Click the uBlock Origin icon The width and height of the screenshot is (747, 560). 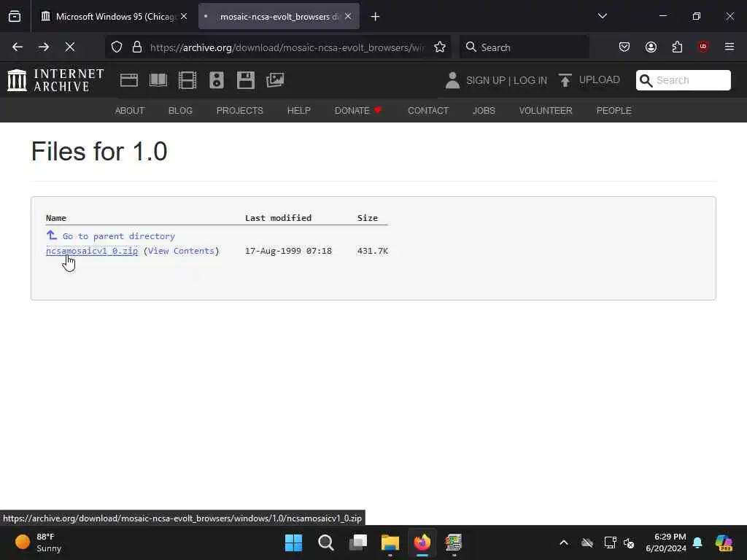click(703, 47)
